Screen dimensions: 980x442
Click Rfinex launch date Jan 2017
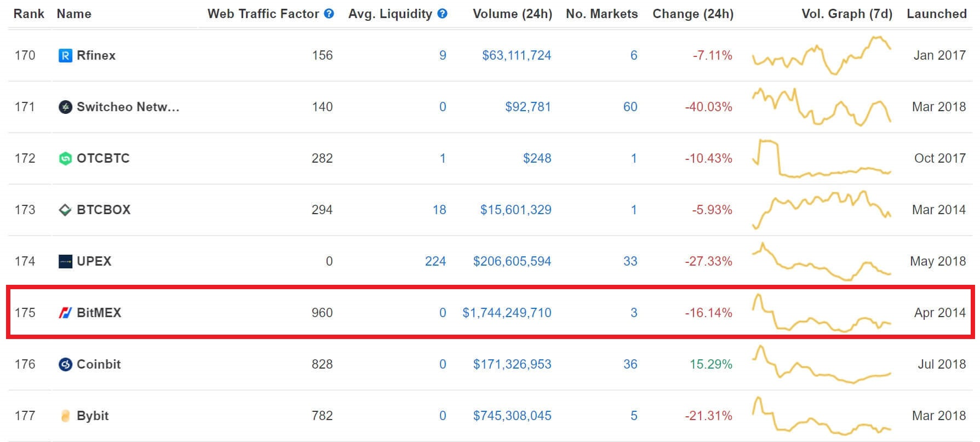tap(939, 55)
